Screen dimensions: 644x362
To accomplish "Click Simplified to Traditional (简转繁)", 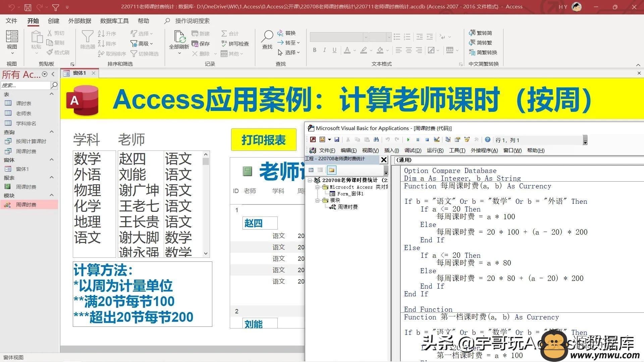I will tap(480, 43).
